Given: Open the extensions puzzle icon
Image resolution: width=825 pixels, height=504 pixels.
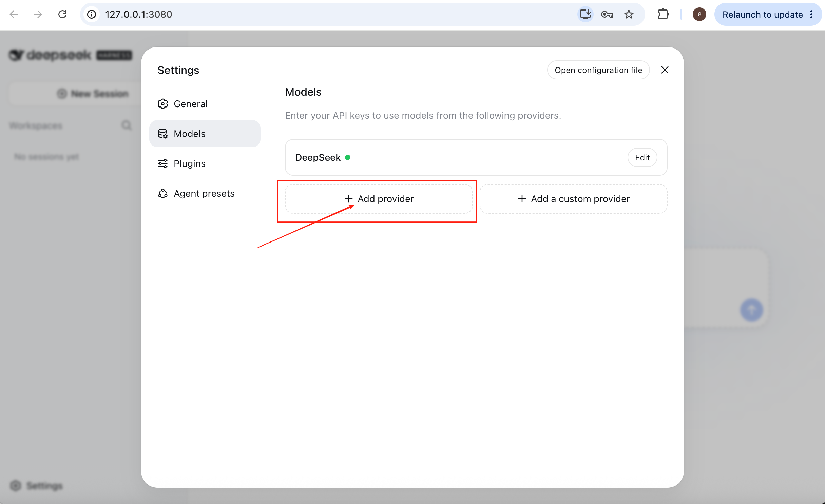Looking at the screenshot, I should point(663,14).
